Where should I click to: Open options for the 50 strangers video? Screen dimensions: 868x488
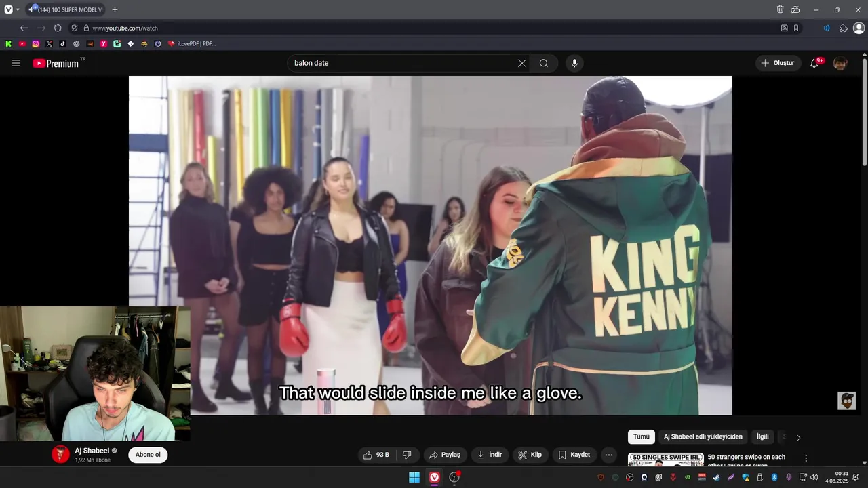pyautogui.click(x=806, y=458)
